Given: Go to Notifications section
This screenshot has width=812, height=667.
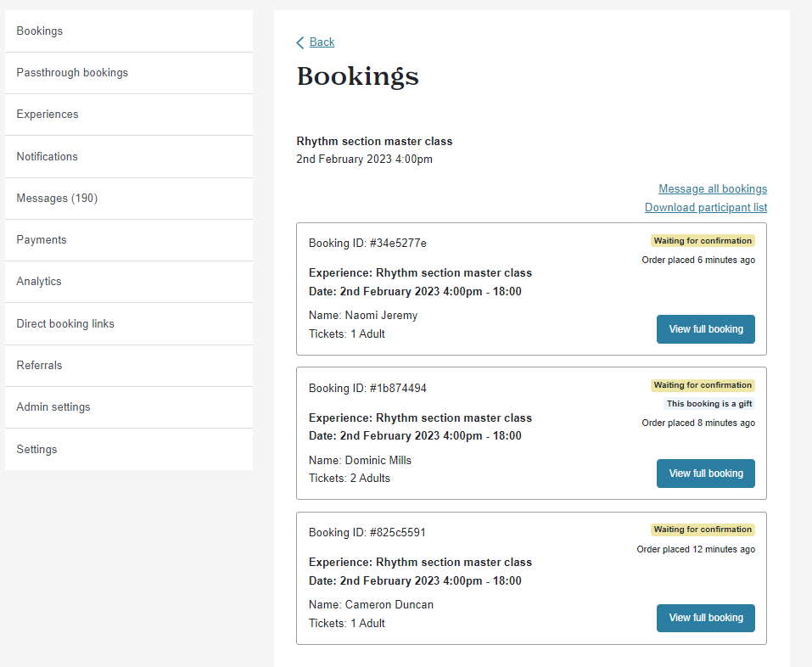Looking at the screenshot, I should [129, 156].
